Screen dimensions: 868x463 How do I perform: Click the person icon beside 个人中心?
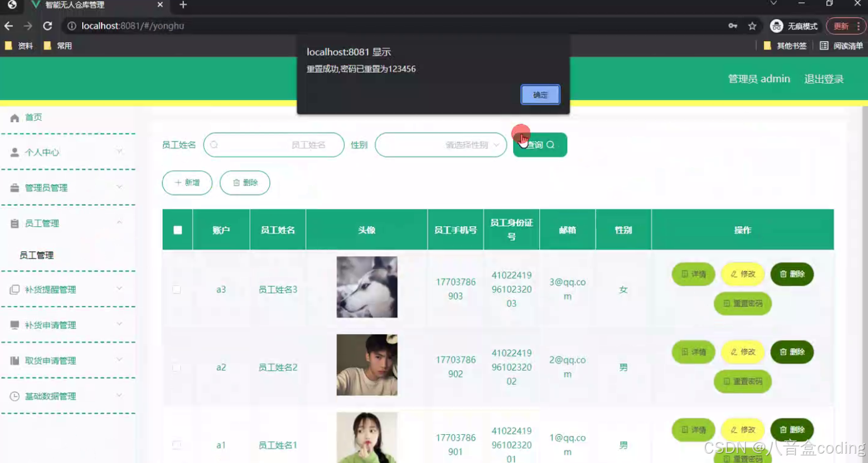(15, 152)
